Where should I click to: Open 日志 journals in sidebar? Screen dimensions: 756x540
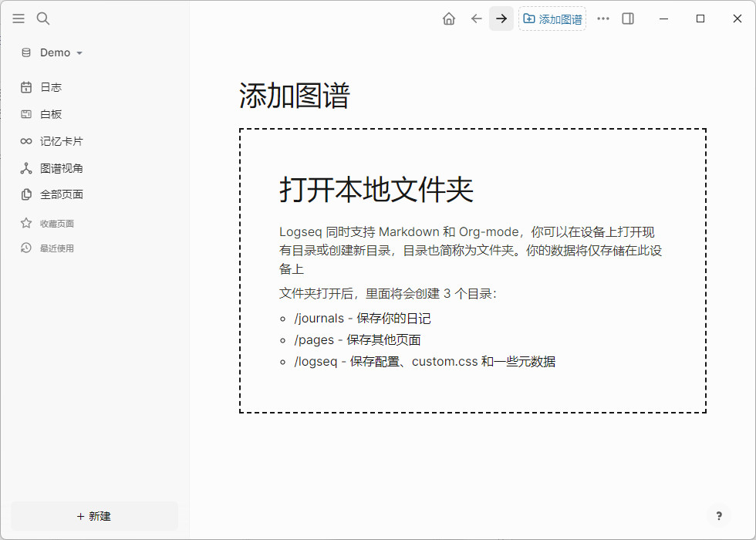click(51, 87)
